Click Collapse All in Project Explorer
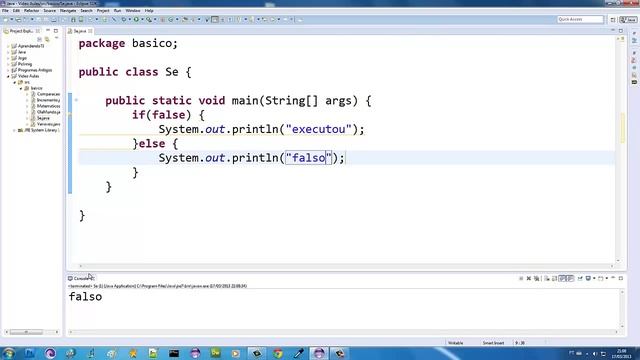The width and height of the screenshot is (640, 360). pyautogui.click(x=40, y=39)
